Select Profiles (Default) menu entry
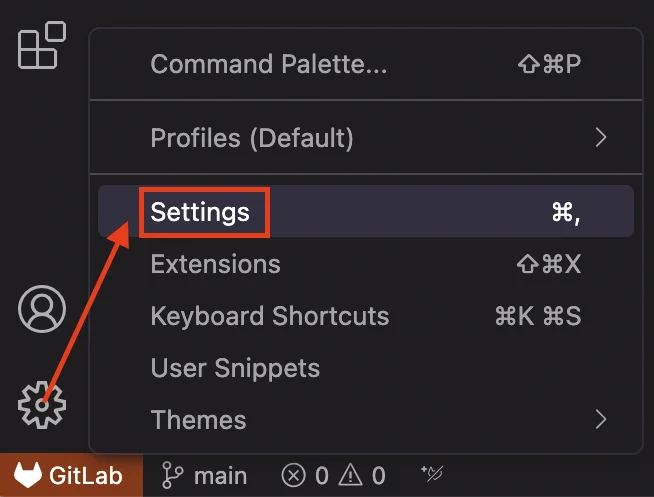 (x=251, y=137)
